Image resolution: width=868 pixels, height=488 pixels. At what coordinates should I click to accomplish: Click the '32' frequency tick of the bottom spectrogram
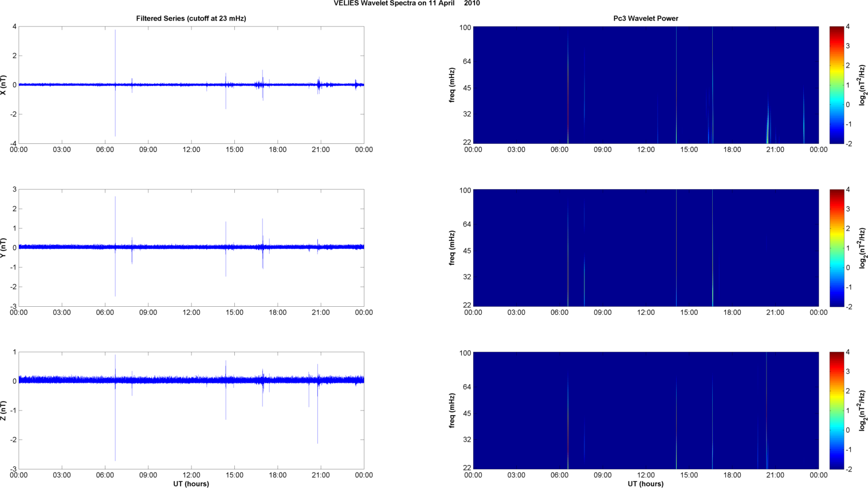466,440
